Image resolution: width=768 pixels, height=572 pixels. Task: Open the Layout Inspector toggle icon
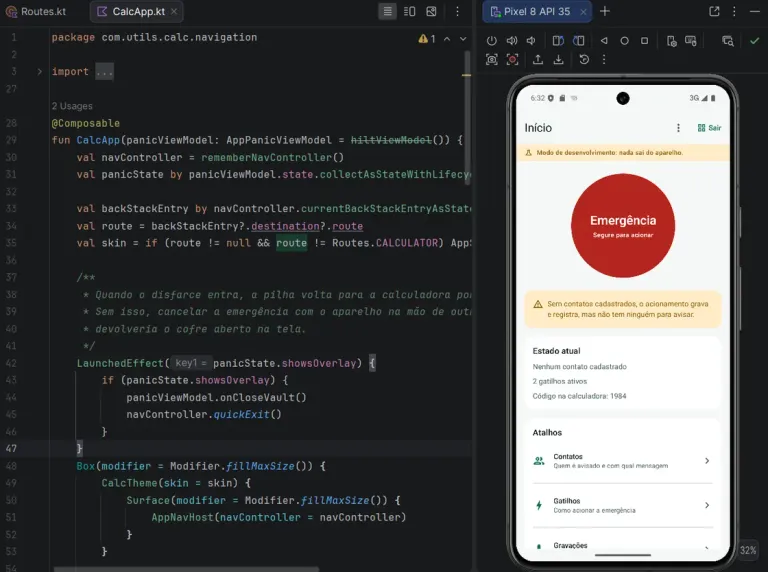tap(728, 41)
